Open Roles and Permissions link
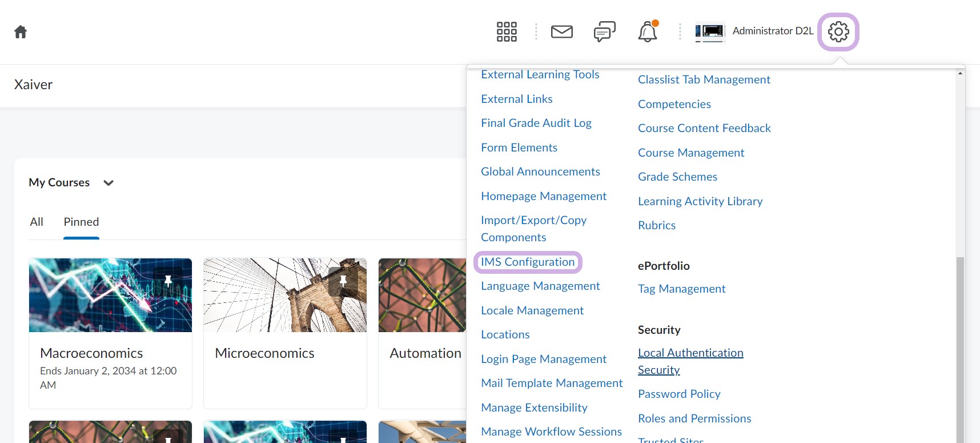980x443 pixels. click(694, 418)
